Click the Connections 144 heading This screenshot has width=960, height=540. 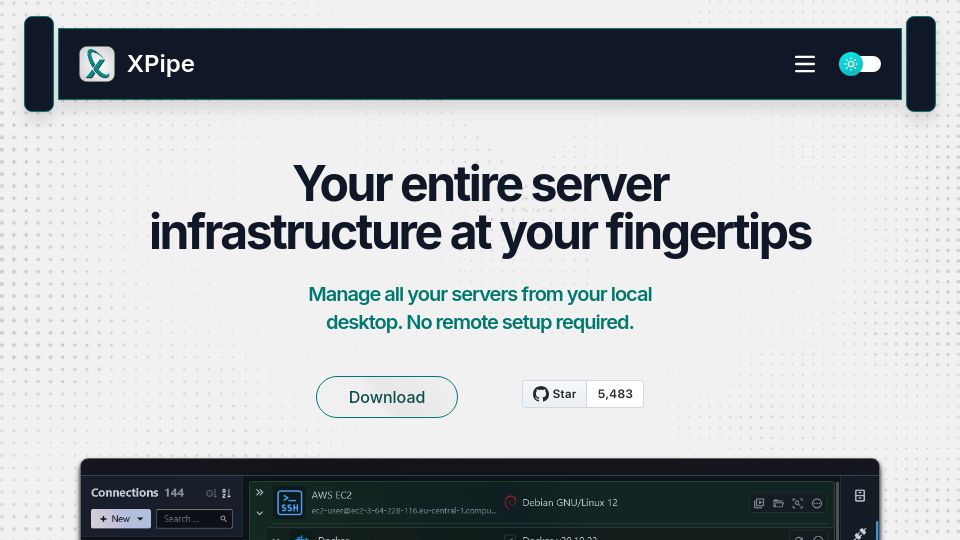(x=137, y=493)
